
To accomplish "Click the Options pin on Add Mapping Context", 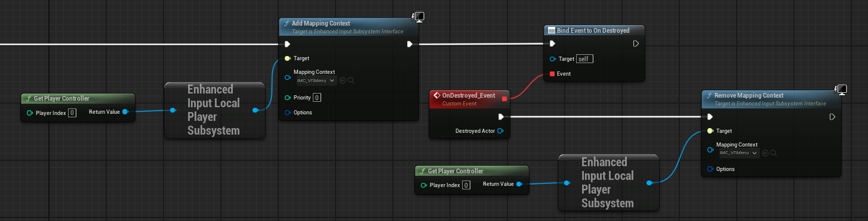I will (x=288, y=113).
